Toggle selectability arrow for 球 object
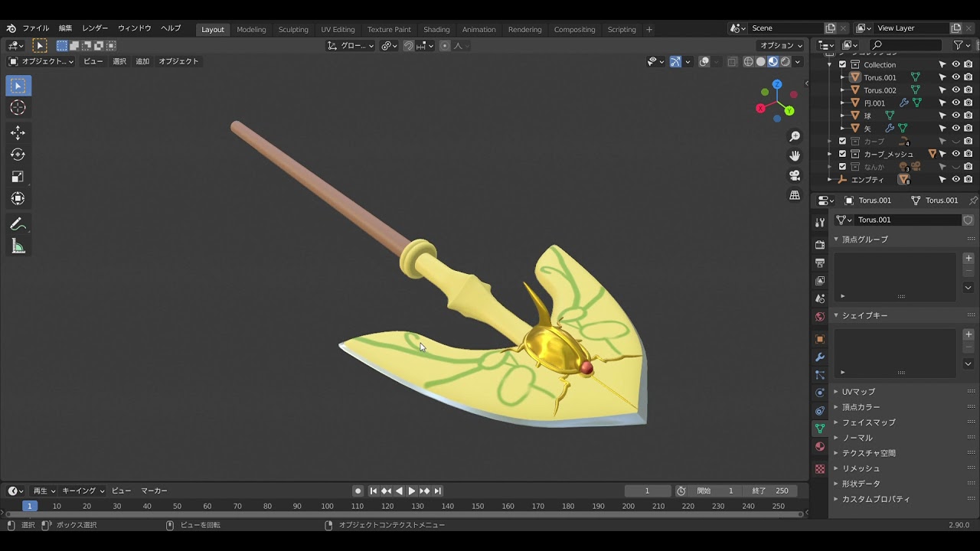This screenshot has height=551, width=980. coord(942,116)
